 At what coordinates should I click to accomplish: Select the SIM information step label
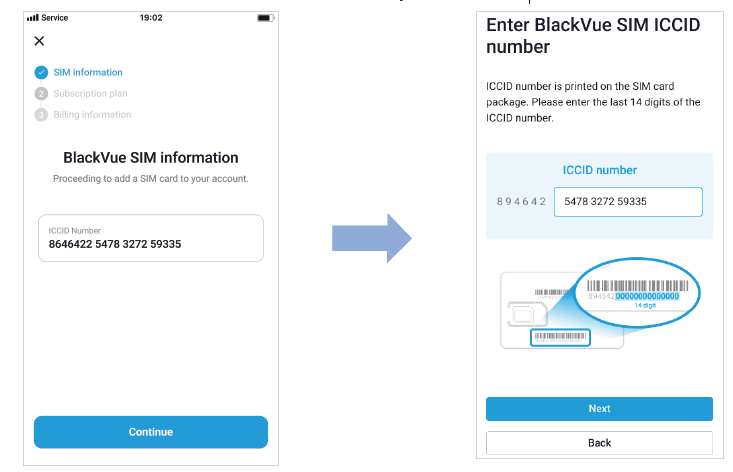click(x=88, y=72)
